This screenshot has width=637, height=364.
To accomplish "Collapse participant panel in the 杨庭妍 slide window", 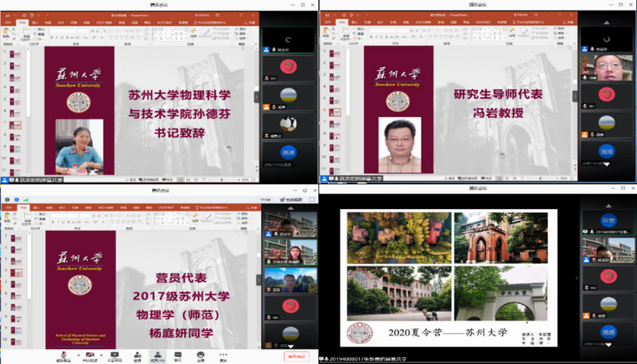I will point(258,279).
